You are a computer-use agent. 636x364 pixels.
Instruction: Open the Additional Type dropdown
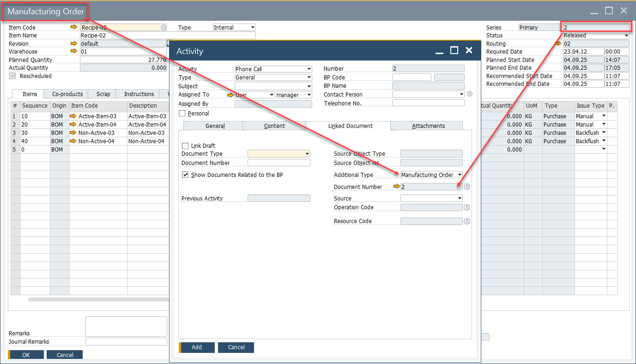tap(460, 175)
